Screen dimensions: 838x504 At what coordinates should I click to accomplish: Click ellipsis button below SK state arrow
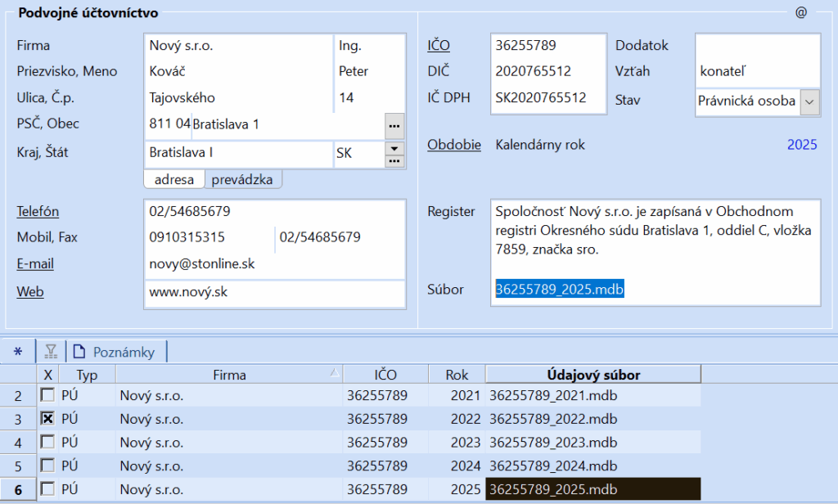click(394, 161)
